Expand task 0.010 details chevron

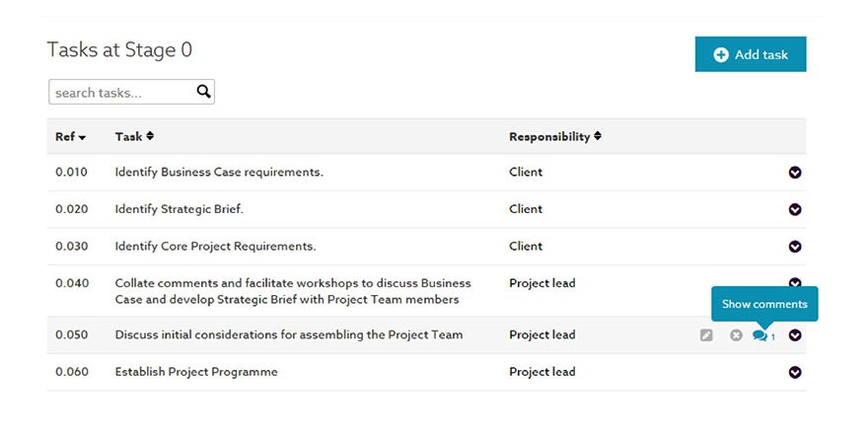click(795, 173)
